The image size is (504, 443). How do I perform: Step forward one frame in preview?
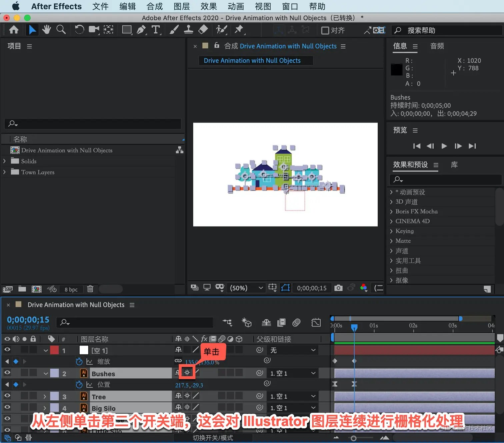[458, 146]
